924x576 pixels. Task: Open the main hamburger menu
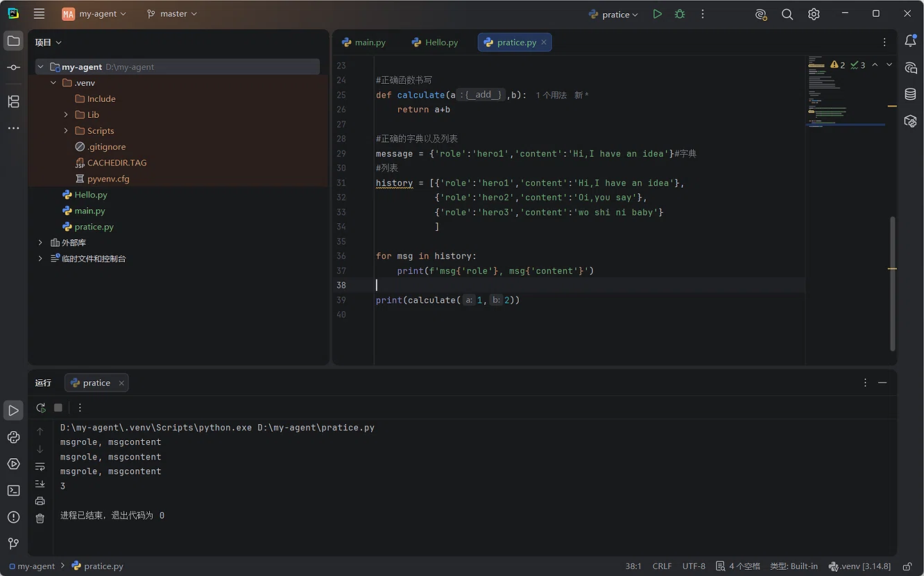(39, 14)
